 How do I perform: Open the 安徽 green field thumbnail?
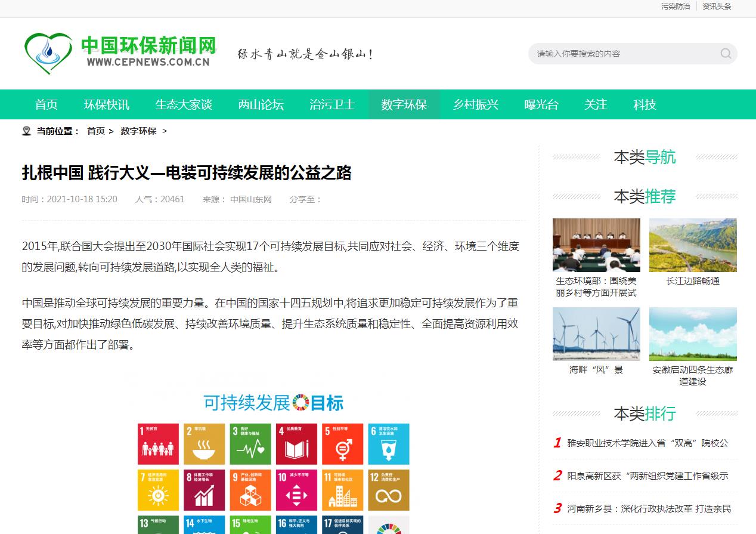click(x=693, y=334)
